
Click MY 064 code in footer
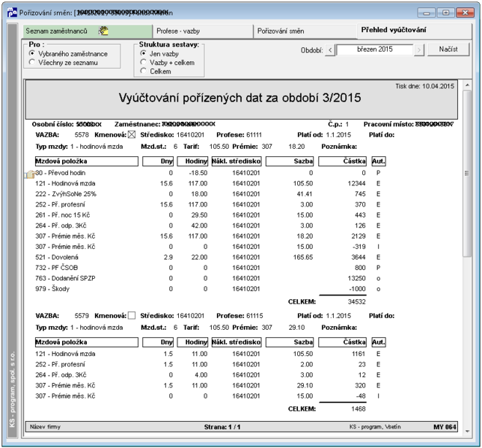[x=445, y=427]
